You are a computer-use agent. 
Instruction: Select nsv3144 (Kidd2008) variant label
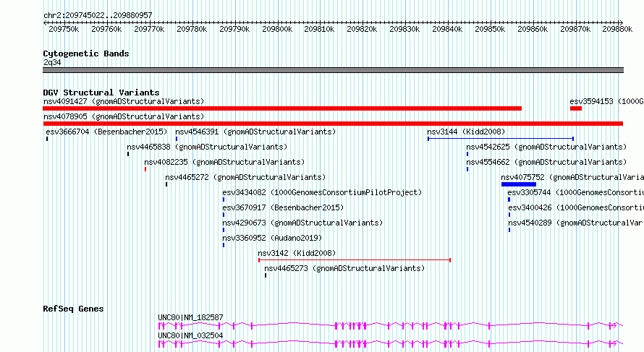click(466, 132)
